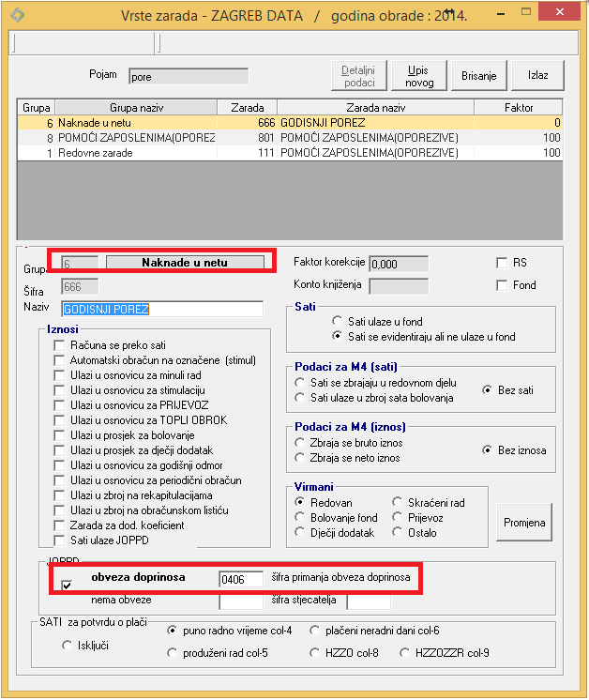
Task: Click the Promjena button
Action: click(x=524, y=524)
